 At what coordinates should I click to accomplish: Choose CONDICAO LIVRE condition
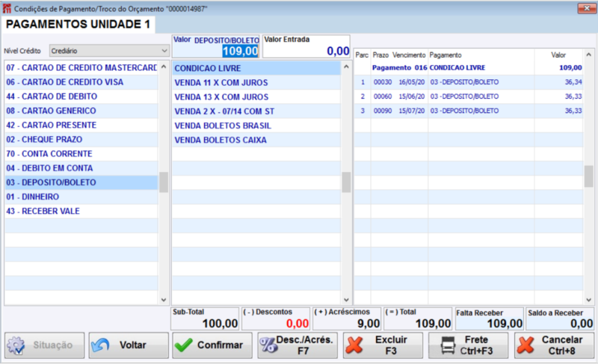tap(256, 68)
